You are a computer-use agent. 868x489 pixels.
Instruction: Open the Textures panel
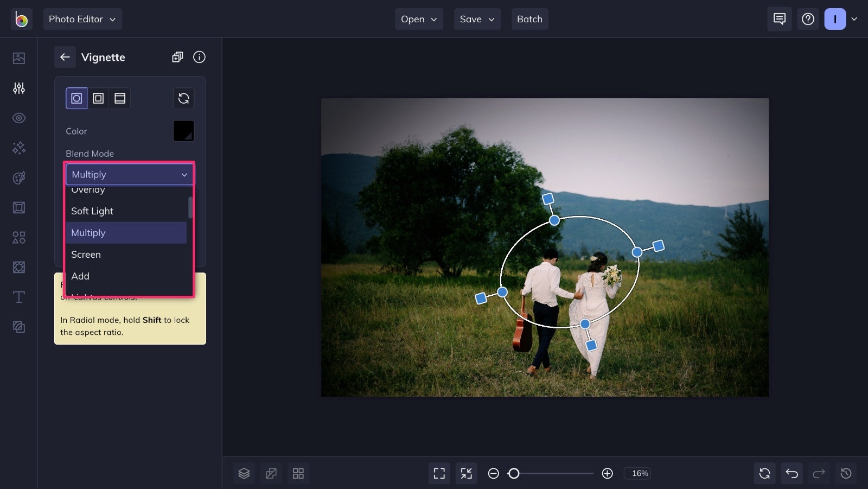click(x=18, y=267)
